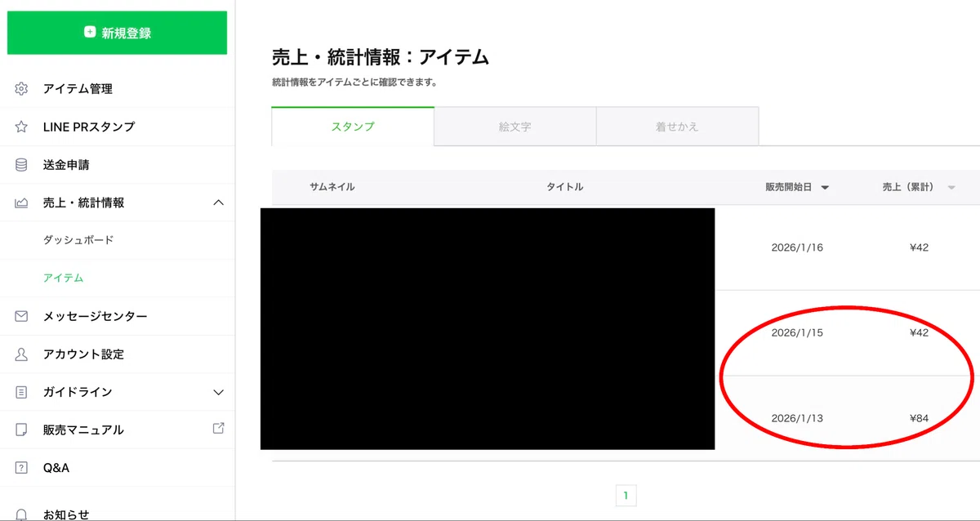Click the date 2026/1/16
Image resolution: width=980 pixels, height=521 pixels.
797,247
